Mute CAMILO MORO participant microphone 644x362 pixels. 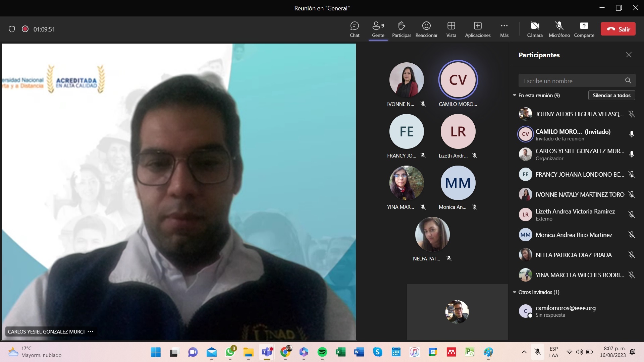632,134
